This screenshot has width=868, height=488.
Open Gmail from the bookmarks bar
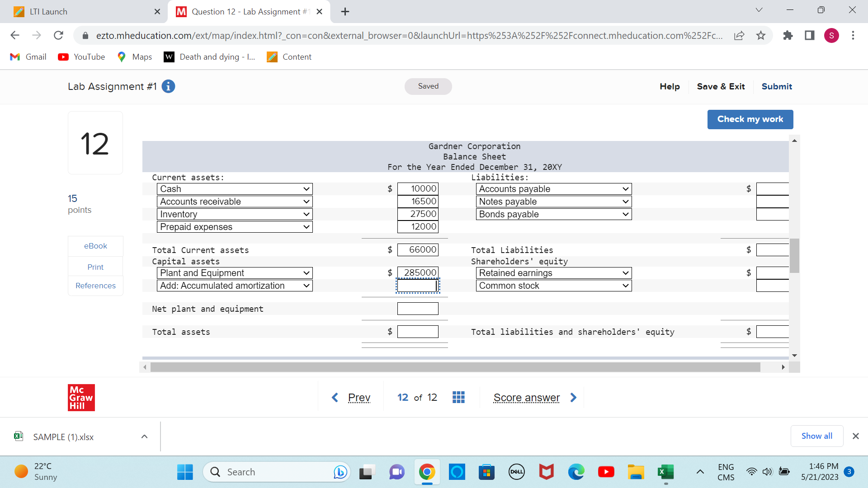[x=28, y=57]
